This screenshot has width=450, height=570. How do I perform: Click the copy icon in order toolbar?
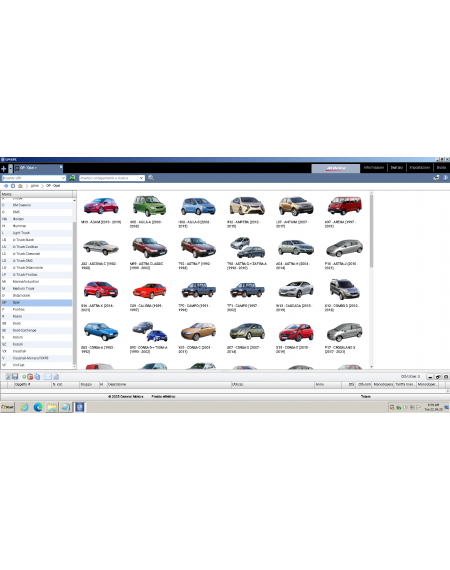pyautogui.click(x=37, y=377)
